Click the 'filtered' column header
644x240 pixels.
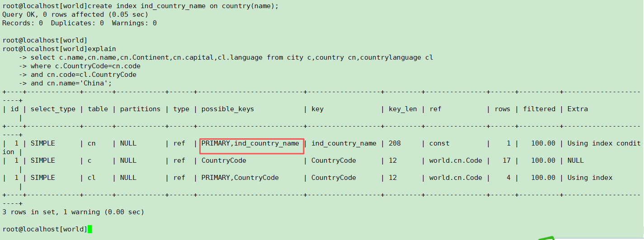tap(539, 109)
